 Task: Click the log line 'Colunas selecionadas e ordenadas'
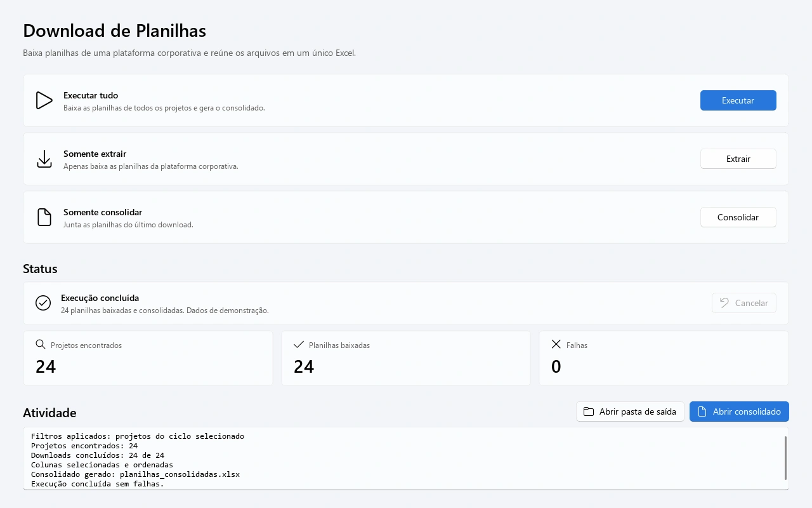point(102,465)
